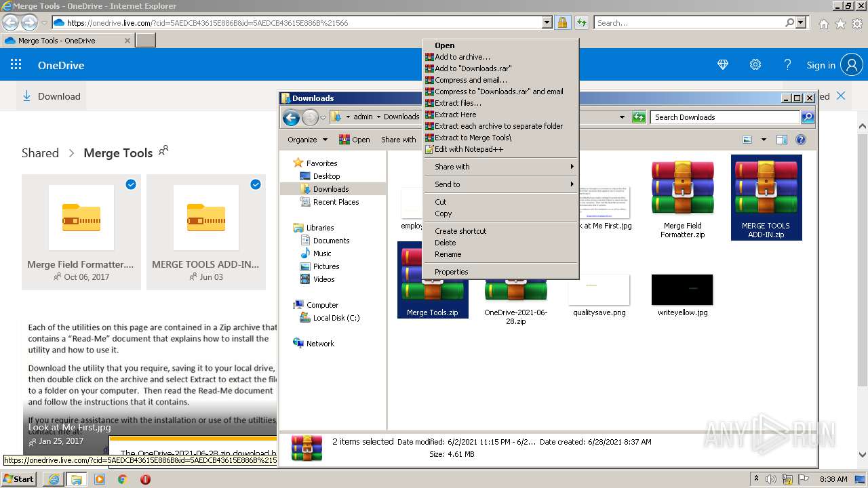Click the IE search magnifier icon
868x488 pixels.
(789, 22)
